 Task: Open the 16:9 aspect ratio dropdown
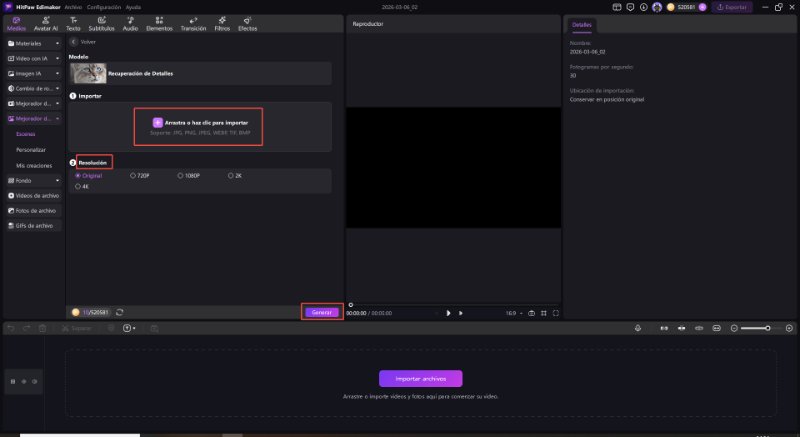coord(512,313)
